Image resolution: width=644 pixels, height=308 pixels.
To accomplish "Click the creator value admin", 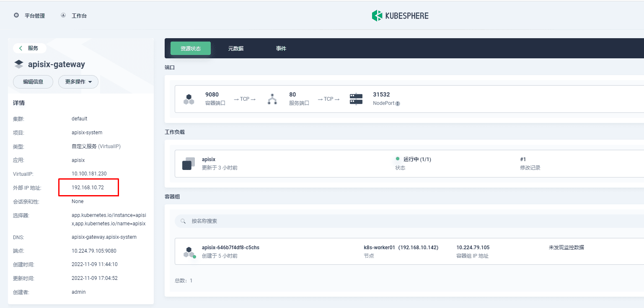I will (x=79, y=292).
